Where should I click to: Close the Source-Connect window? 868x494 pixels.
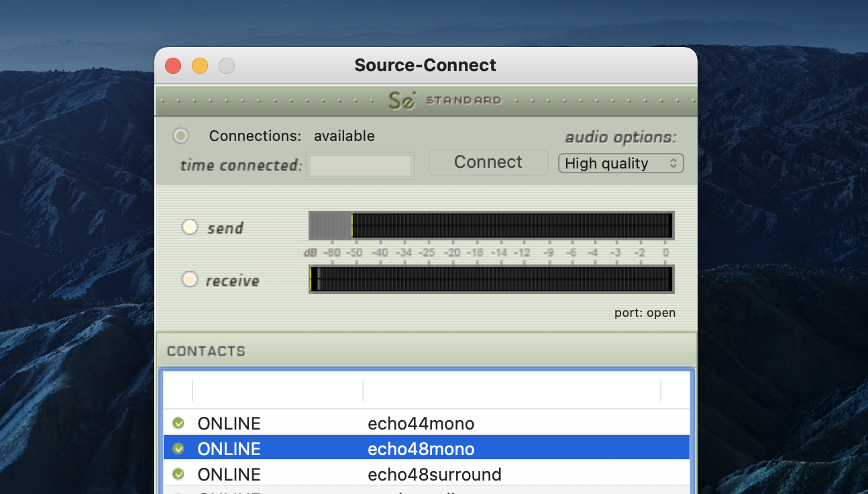pyautogui.click(x=173, y=66)
